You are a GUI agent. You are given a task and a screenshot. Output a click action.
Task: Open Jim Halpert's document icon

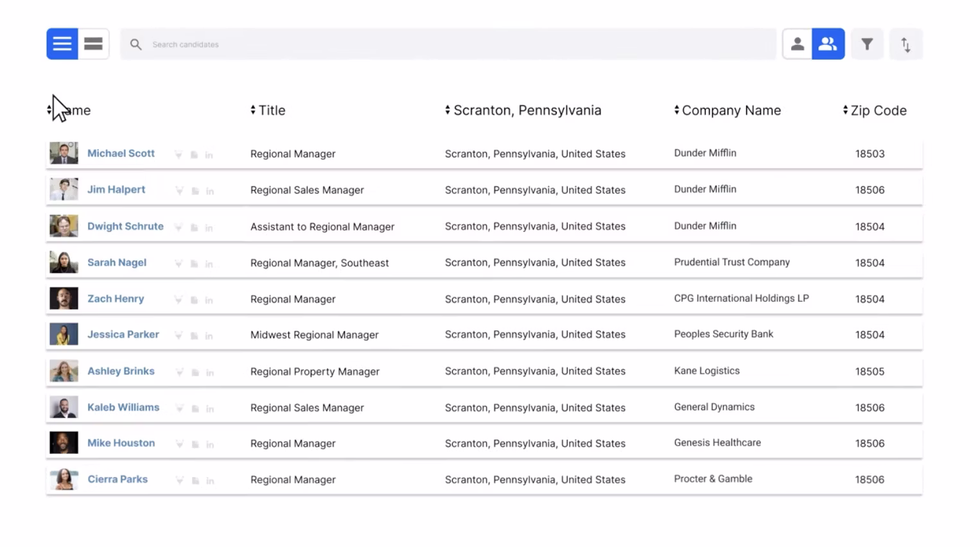[x=195, y=191]
